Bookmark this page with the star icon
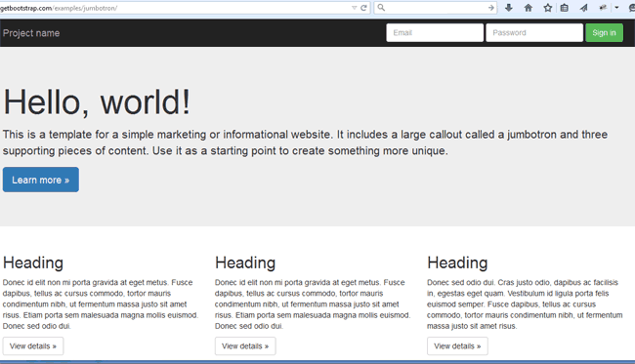The image size is (635, 364). 547,8
